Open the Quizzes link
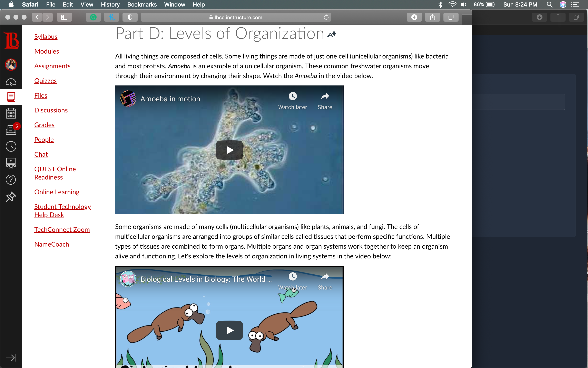Image resolution: width=588 pixels, height=368 pixels. point(46,81)
